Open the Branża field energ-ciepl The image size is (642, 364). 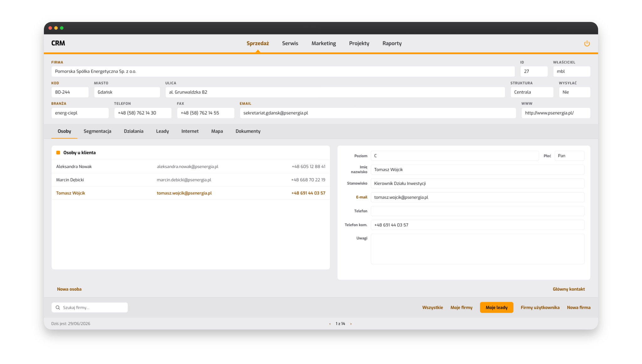(x=80, y=113)
